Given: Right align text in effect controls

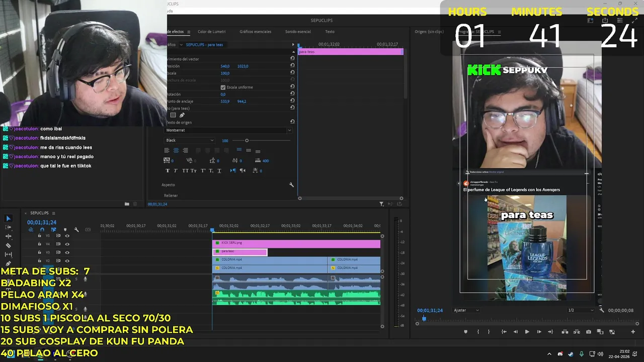Looking at the screenshot, I should tap(185, 150).
